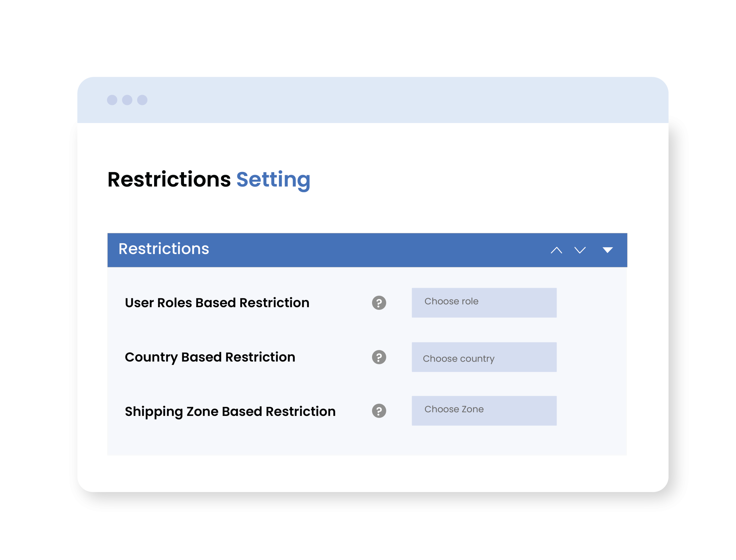Click the help icon for Shipping Zone Based Restriction
The width and height of the screenshot is (736, 560).
[379, 411]
